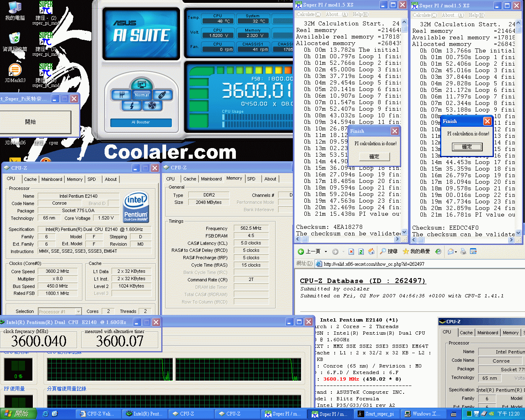Click the Windows Start button
525x420 pixels.
(x=18, y=413)
